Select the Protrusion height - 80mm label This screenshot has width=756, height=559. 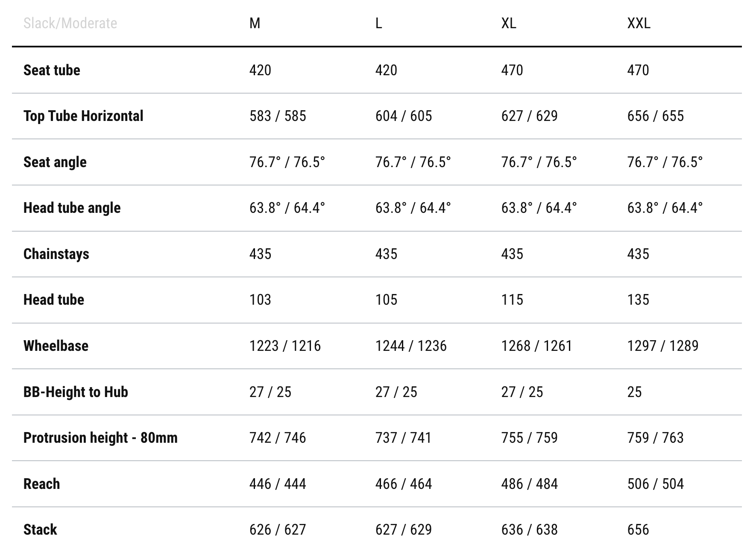tap(100, 438)
